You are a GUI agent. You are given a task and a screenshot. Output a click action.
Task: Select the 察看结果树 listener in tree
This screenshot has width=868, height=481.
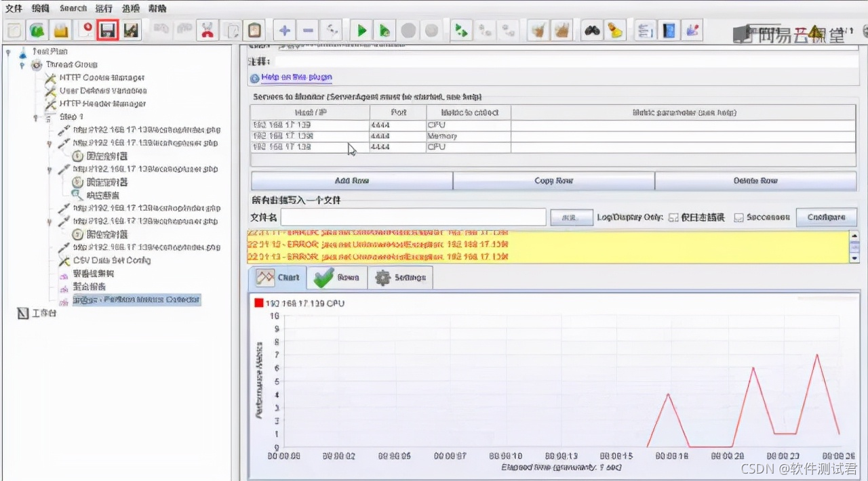pos(94,274)
